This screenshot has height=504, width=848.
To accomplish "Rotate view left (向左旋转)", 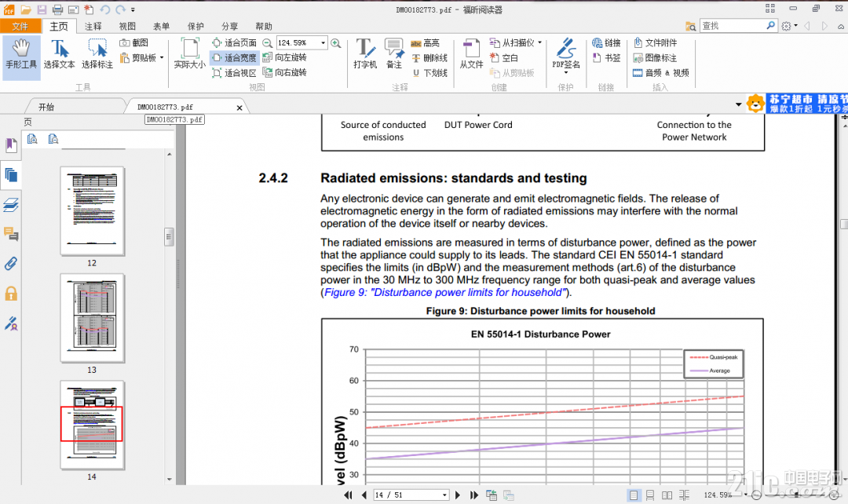I will pyautogui.click(x=284, y=58).
